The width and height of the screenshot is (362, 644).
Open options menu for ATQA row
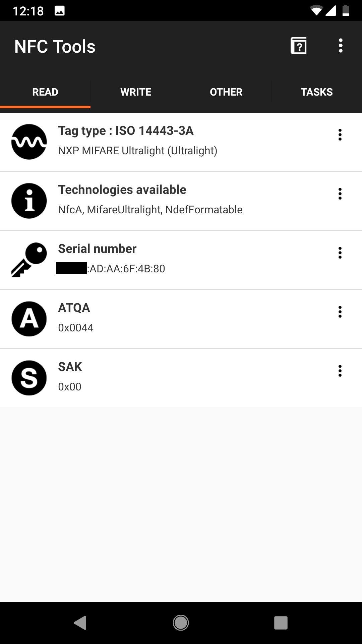tap(340, 312)
